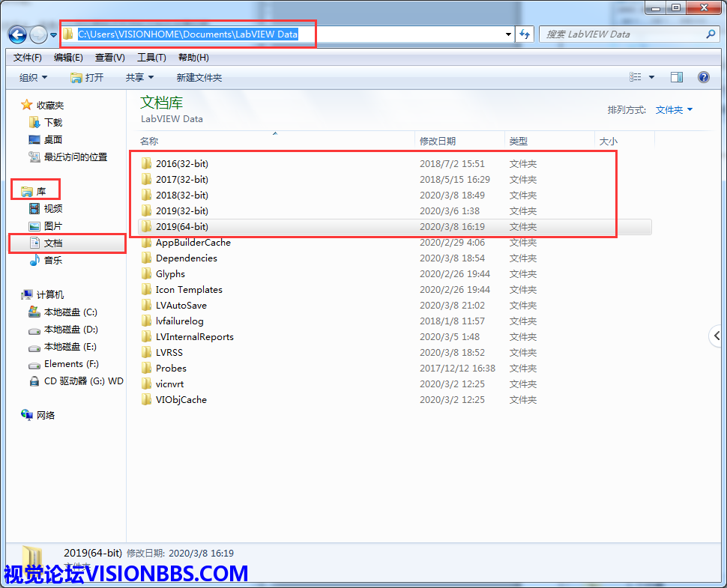This screenshot has height=588, width=727.
Task: Click the change view icon
Action: coord(636,77)
